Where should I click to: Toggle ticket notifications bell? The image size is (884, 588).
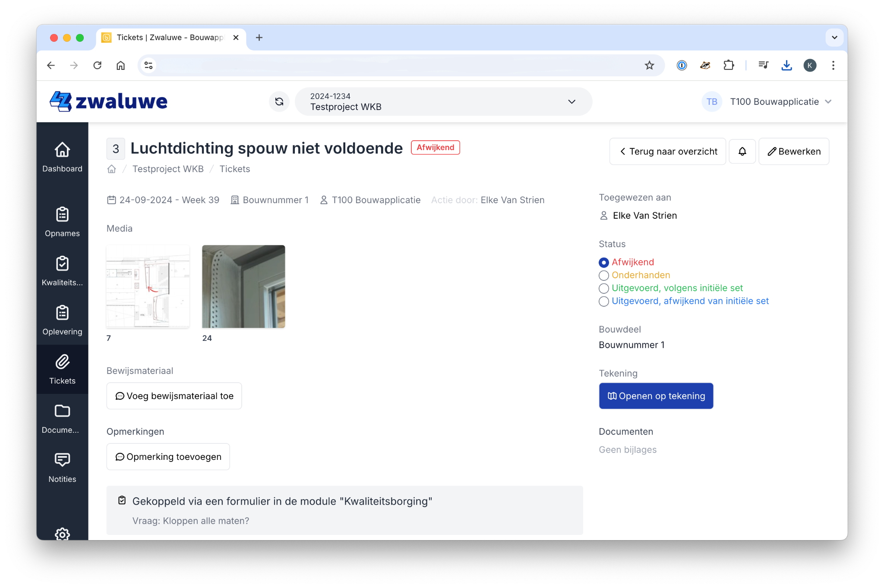[742, 151]
